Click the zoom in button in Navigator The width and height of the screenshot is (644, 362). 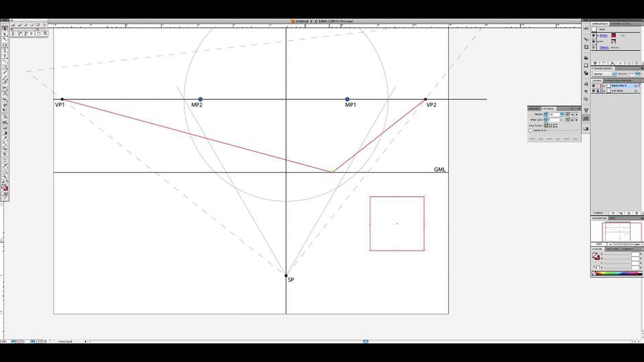tap(637, 244)
